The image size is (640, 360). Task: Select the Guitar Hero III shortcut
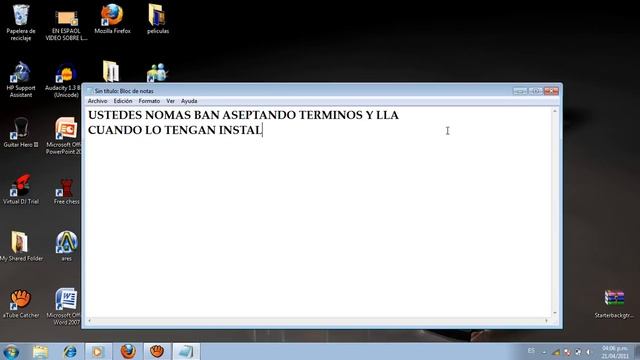tap(21, 132)
